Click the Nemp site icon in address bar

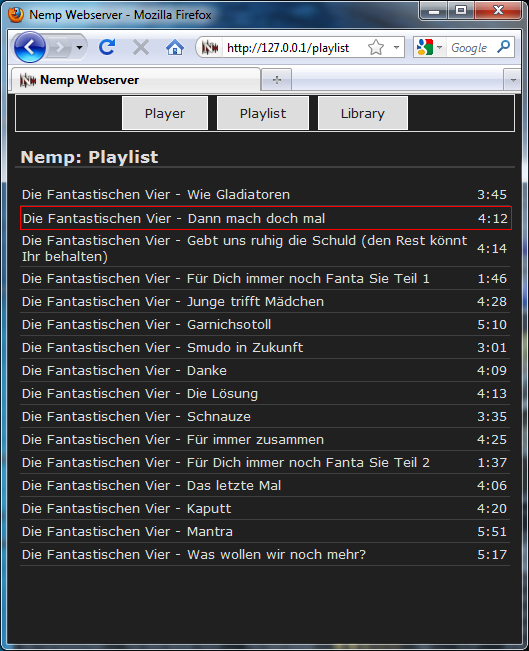210,48
